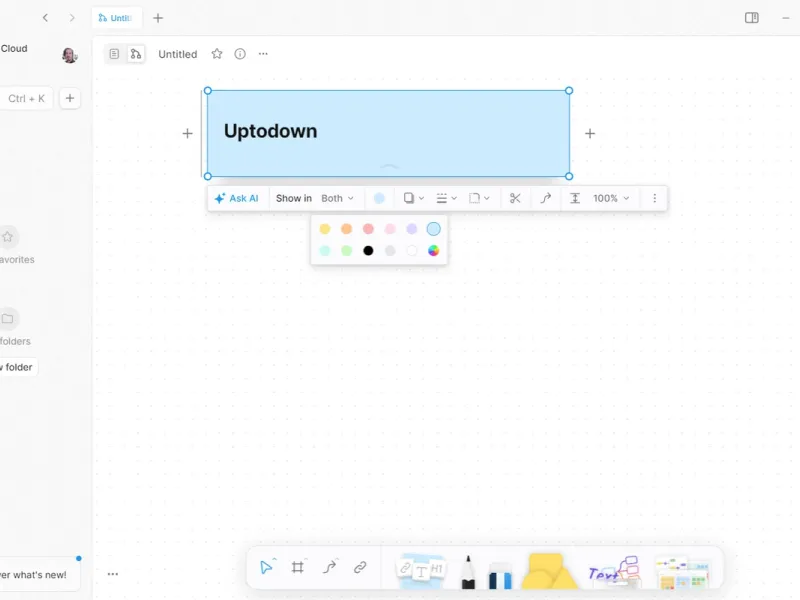
Task: Click the connector arrow in note toolbar
Action: pyautogui.click(x=546, y=198)
